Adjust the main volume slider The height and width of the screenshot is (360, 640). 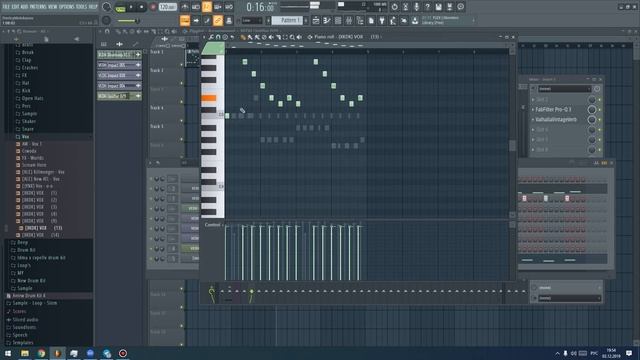pos(128,20)
